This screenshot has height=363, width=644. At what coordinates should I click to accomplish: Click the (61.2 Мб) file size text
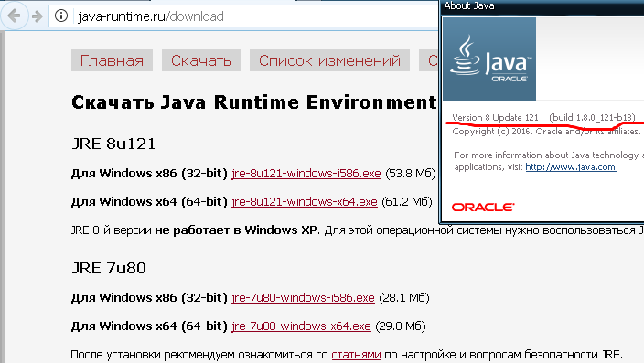coord(406,202)
